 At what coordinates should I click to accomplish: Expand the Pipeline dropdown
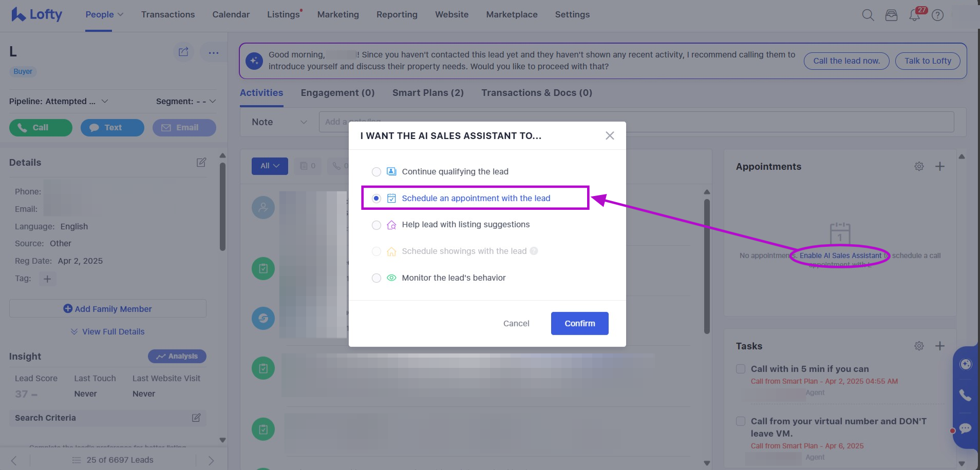pyautogui.click(x=105, y=101)
